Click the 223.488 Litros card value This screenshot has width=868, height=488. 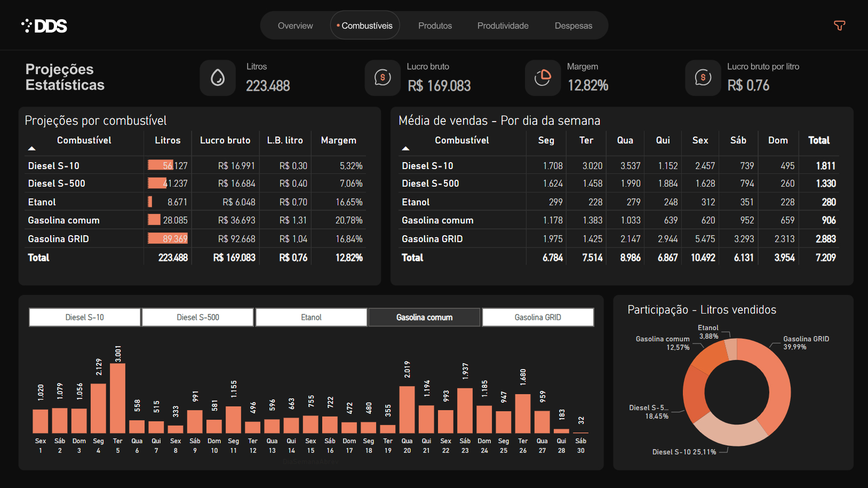[x=268, y=86]
